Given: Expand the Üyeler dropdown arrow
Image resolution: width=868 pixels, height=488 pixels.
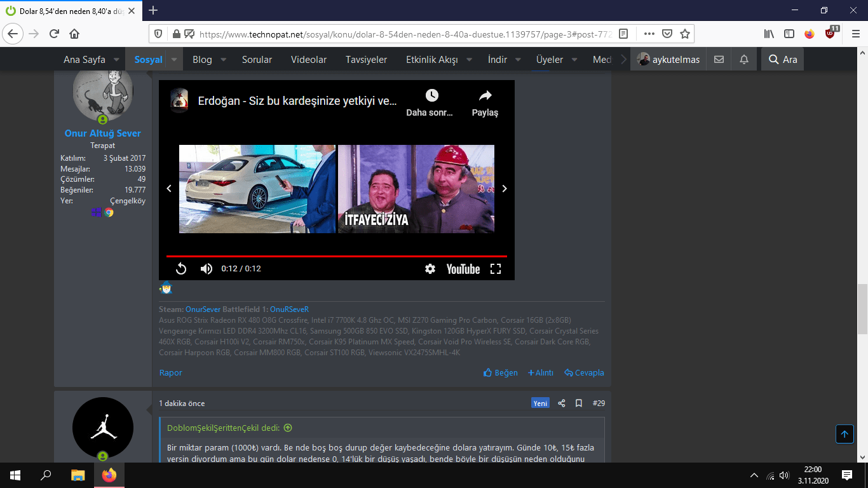Looking at the screenshot, I should click(574, 59).
